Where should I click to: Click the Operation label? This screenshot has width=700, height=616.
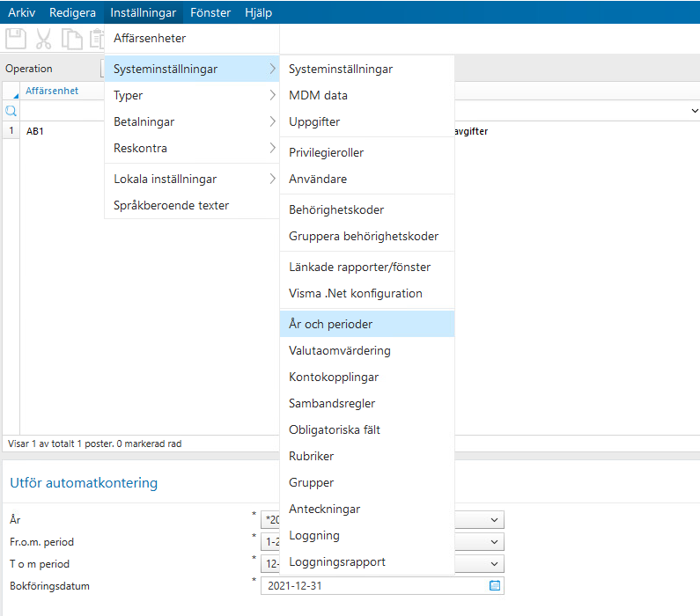(28, 69)
